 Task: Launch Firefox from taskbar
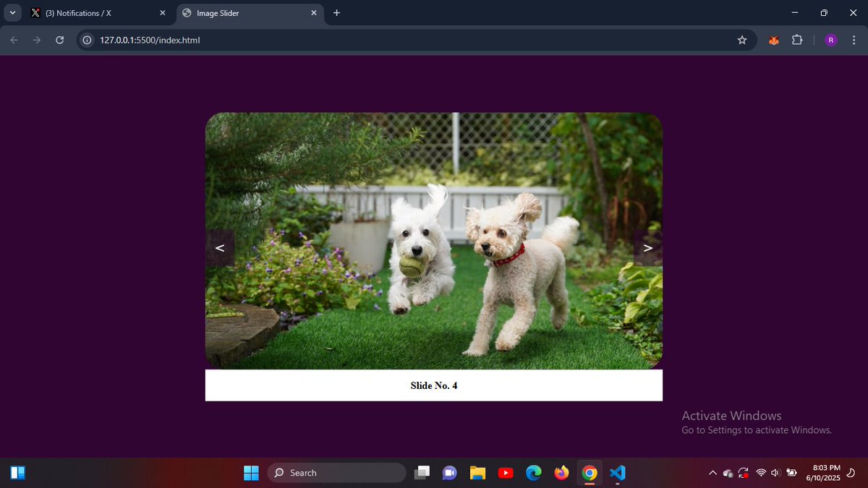(562, 473)
